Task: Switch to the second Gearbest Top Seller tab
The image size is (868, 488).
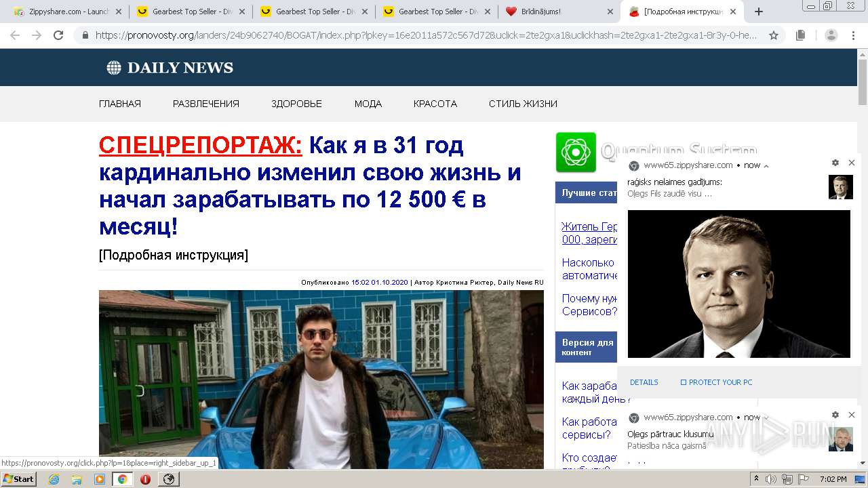Action: (x=315, y=12)
